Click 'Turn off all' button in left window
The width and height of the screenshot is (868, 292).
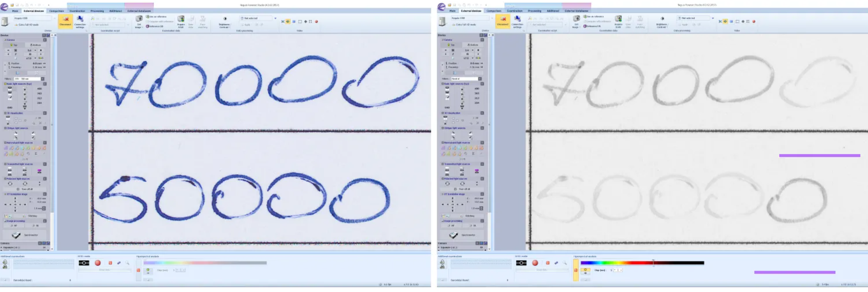point(26,189)
